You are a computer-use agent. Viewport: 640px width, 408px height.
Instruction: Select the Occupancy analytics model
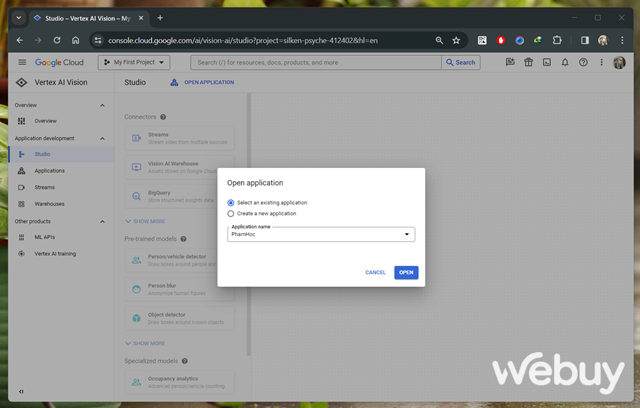[x=180, y=382]
